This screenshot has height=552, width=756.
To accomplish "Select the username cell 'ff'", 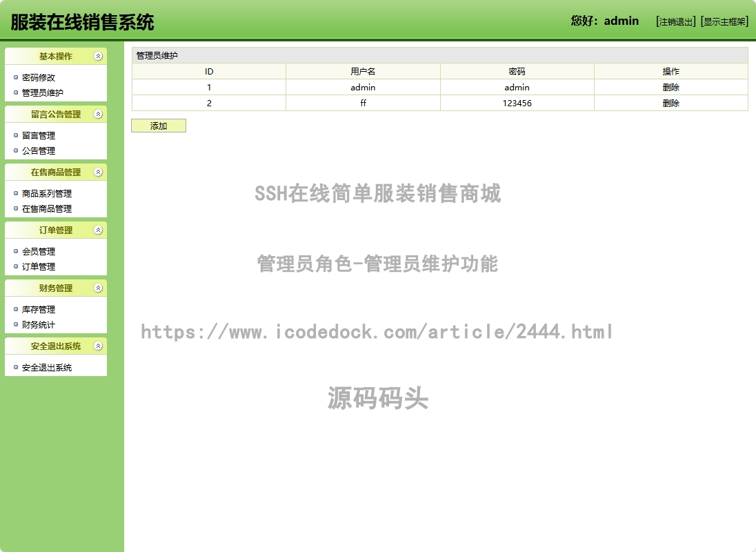I will pos(363,103).
